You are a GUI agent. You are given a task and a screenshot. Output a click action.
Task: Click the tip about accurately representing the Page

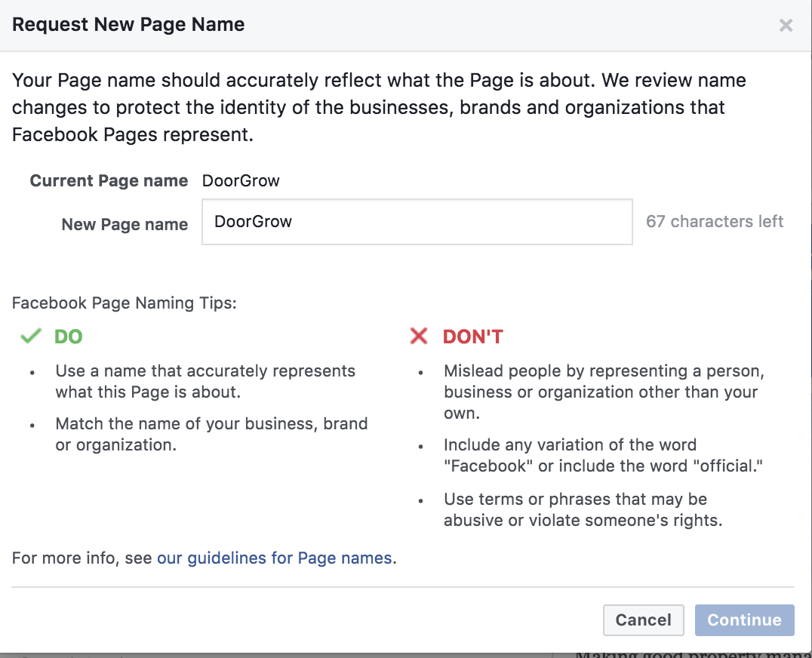(205, 382)
